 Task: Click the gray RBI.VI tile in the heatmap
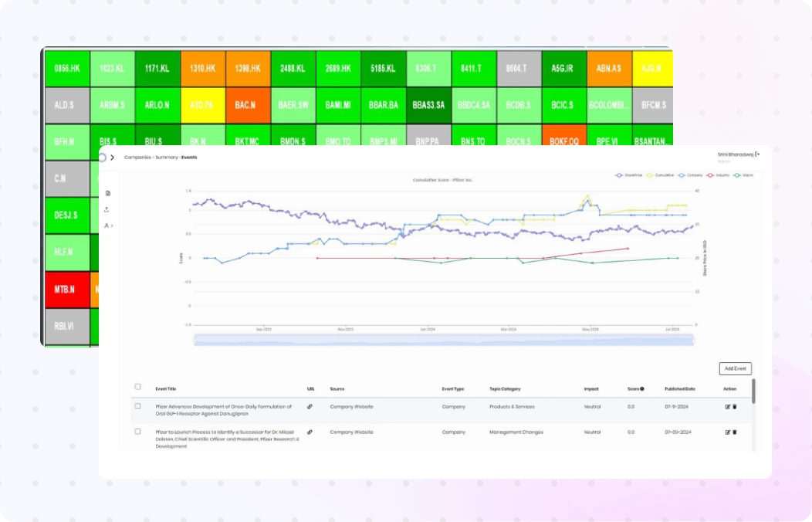pyautogui.click(x=67, y=326)
